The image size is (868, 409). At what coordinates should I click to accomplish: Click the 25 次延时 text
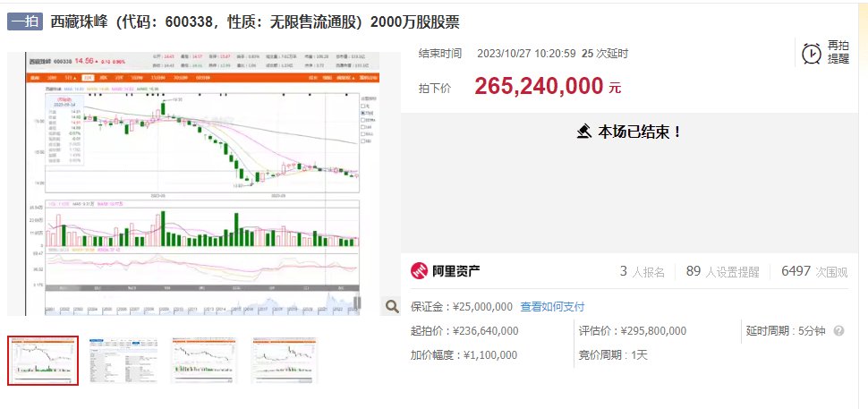click(x=605, y=54)
